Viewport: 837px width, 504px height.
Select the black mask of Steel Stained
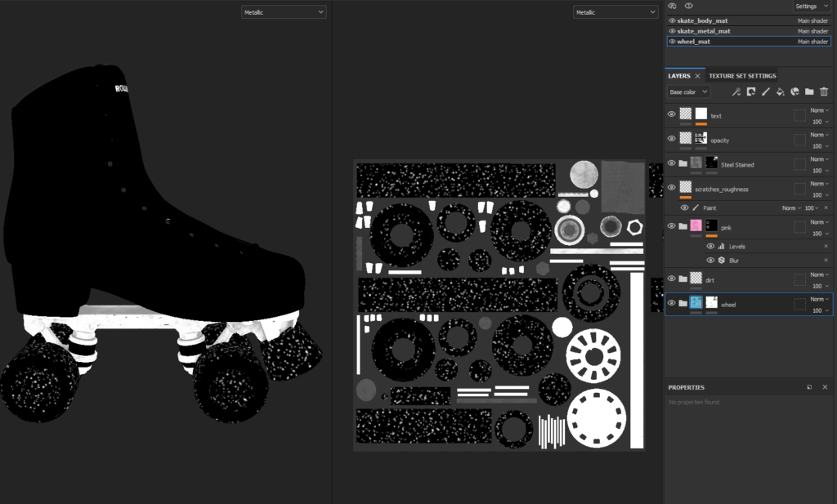[712, 162]
